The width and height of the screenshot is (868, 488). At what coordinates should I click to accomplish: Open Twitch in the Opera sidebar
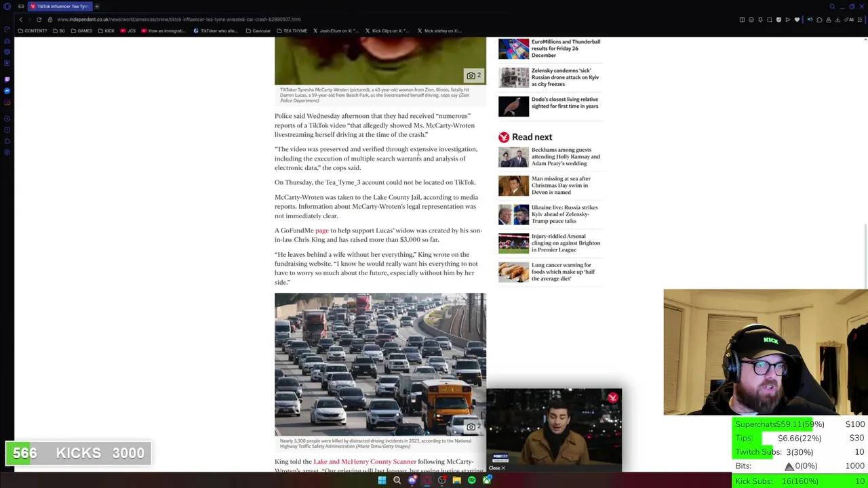click(x=7, y=79)
